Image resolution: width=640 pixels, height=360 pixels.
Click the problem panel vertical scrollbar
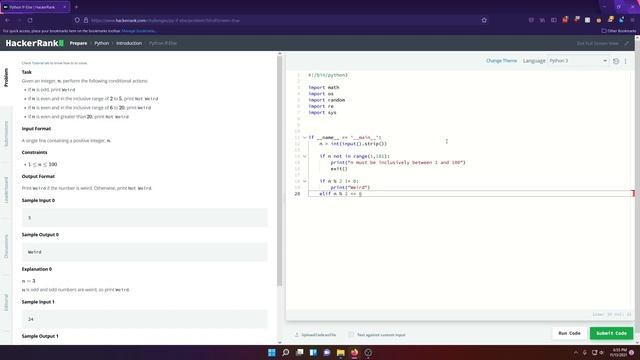(280, 171)
